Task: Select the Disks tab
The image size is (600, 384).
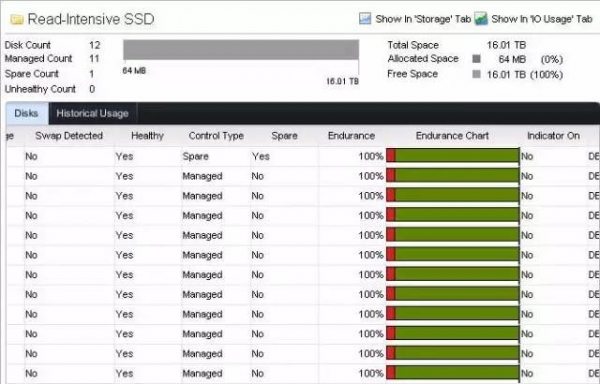Action: (26, 114)
